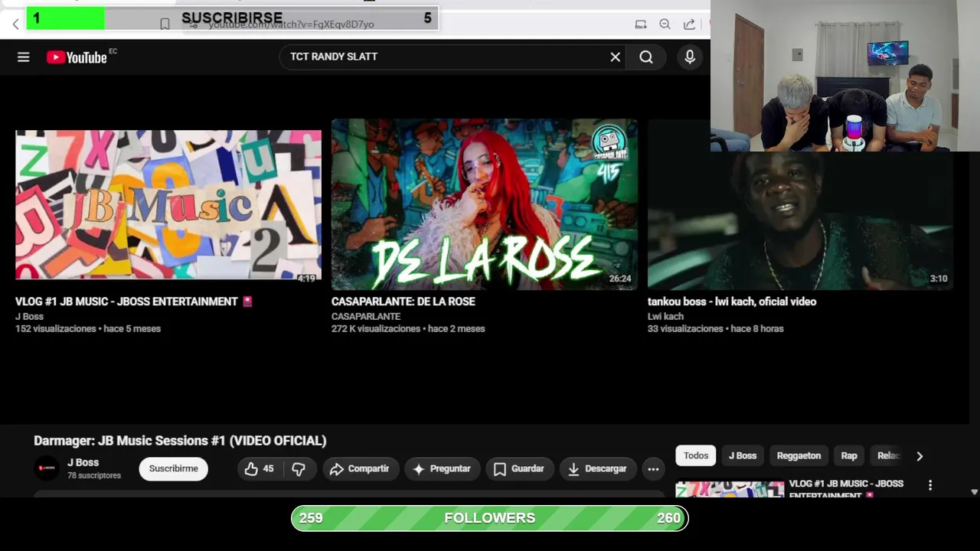This screenshot has height=551, width=980.
Task: Run search with magnifying glass button
Action: (646, 57)
